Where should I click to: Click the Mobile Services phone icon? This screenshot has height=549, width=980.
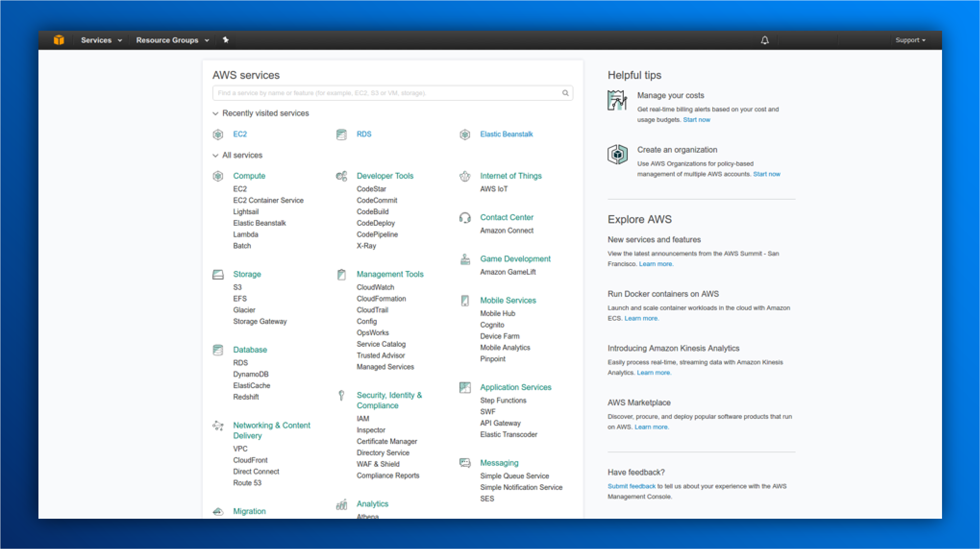[x=465, y=301]
